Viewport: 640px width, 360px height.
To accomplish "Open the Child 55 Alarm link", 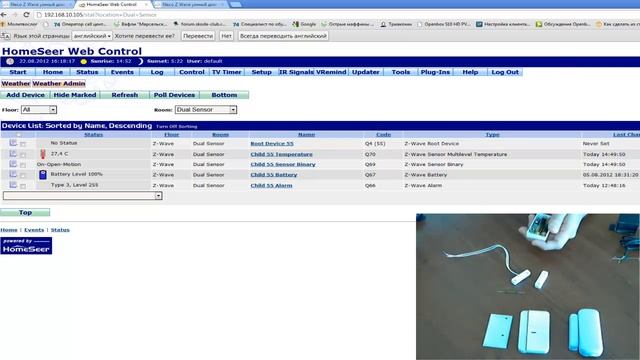I will coord(271,185).
